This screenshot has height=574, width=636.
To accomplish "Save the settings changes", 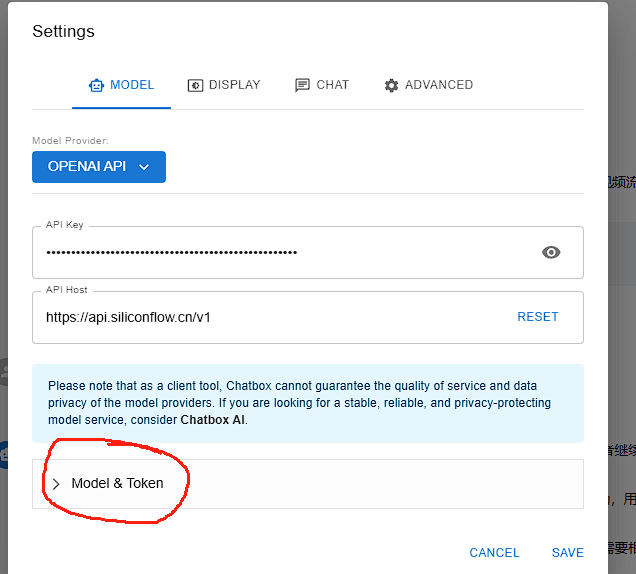I will pos(567,553).
